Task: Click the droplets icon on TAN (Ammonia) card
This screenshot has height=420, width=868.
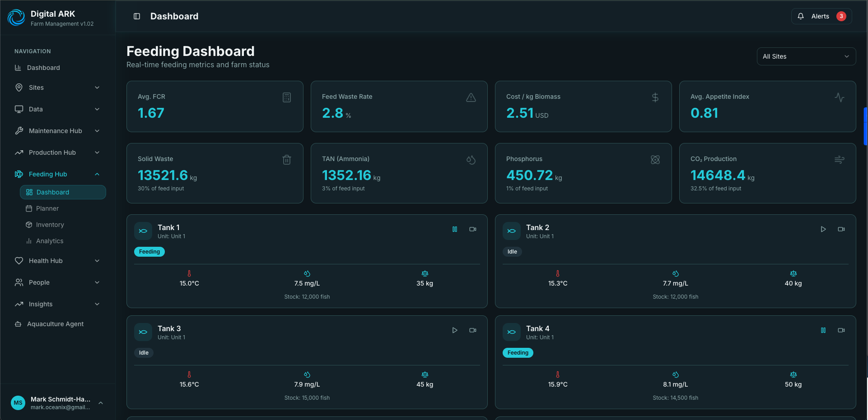Action: pos(471,160)
